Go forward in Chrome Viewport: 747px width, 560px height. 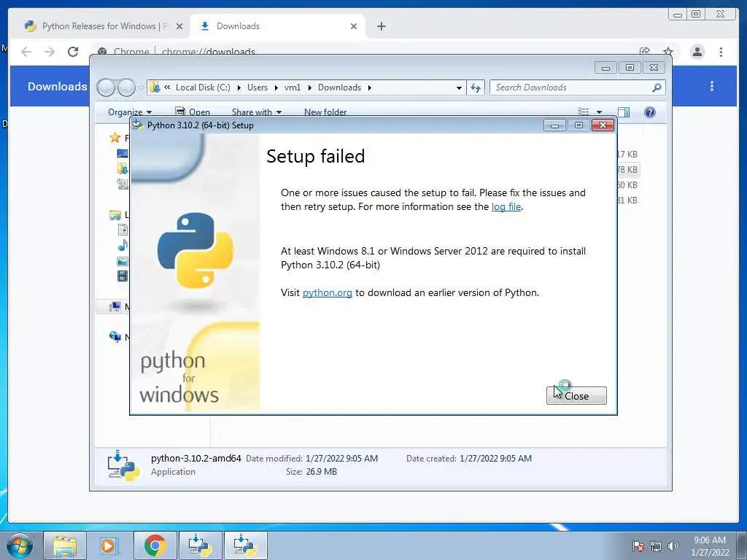point(50,52)
